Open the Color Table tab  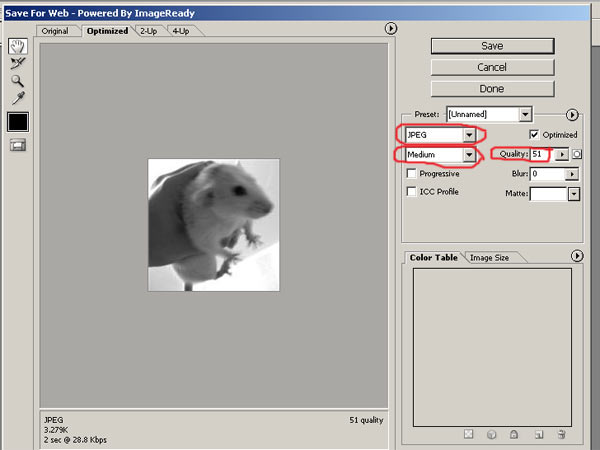coord(434,258)
